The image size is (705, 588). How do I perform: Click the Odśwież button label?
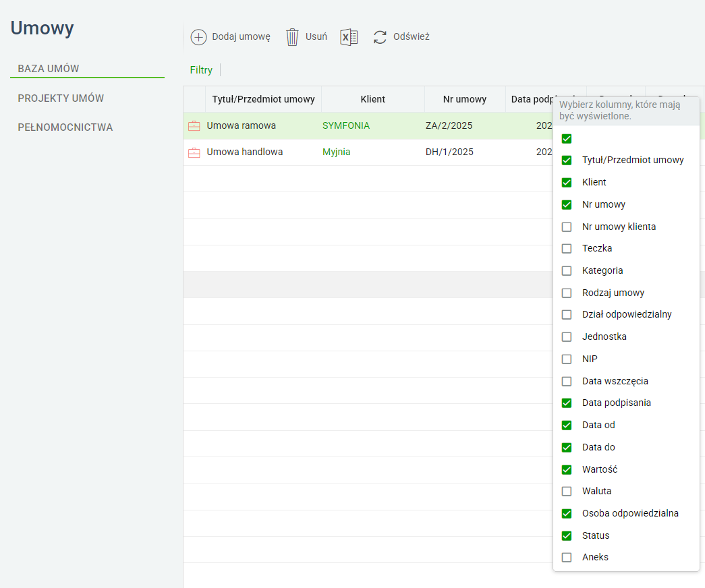pos(412,37)
